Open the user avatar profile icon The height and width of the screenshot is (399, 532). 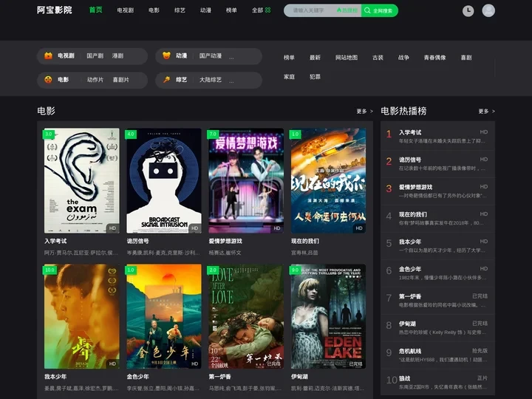click(488, 10)
